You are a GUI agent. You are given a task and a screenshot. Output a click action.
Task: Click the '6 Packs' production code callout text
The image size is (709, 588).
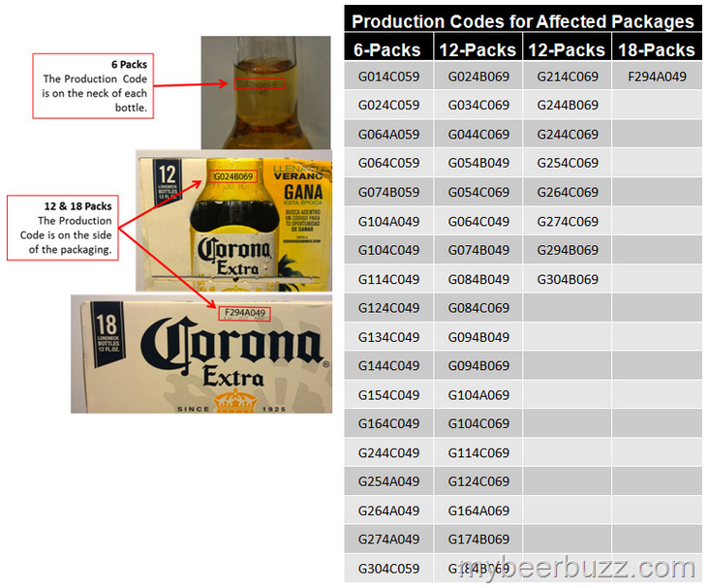click(94, 86)
